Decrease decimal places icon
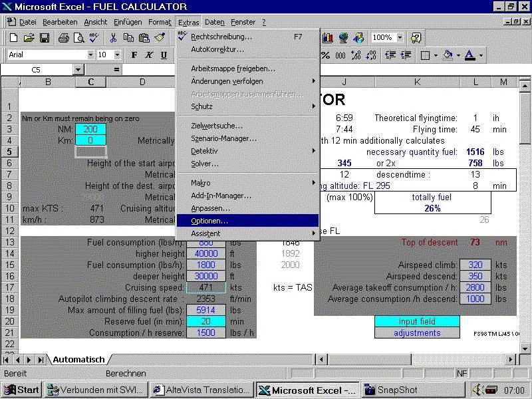This screenshot has height=399, width=532. click(371, 55)
